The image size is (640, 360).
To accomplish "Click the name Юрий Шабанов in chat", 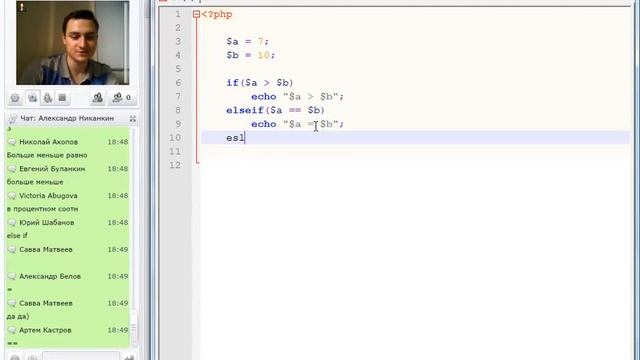I will [x=47, y=223].
